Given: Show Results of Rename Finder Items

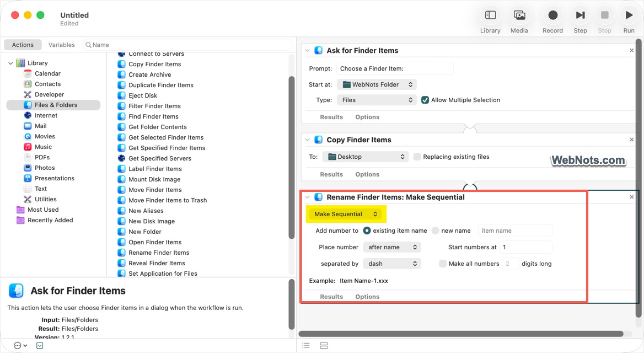Looking at the screenshot, I should pyautogui.click(x=331, y=297).
